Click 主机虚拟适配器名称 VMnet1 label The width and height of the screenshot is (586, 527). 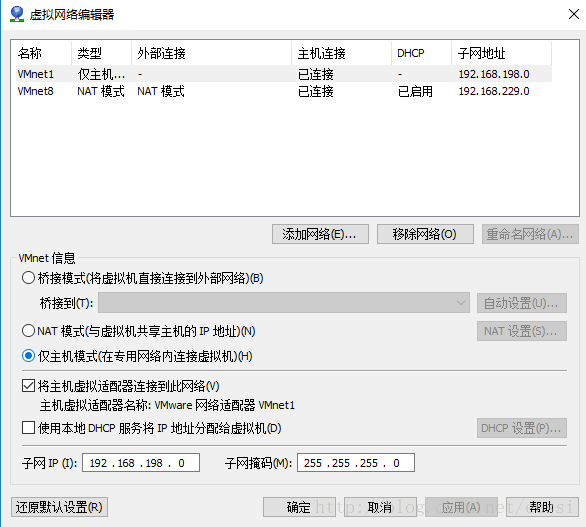click(167, 405)
